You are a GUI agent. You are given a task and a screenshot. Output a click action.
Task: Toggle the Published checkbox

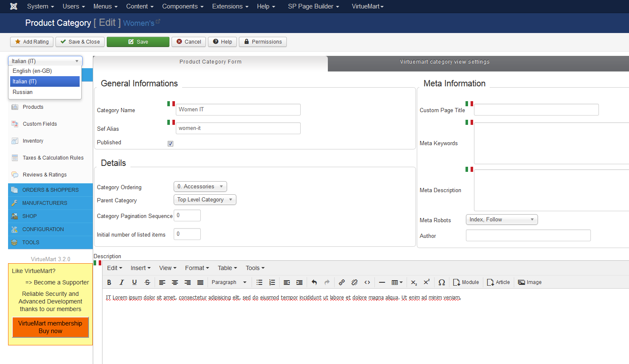click(170, 143)
